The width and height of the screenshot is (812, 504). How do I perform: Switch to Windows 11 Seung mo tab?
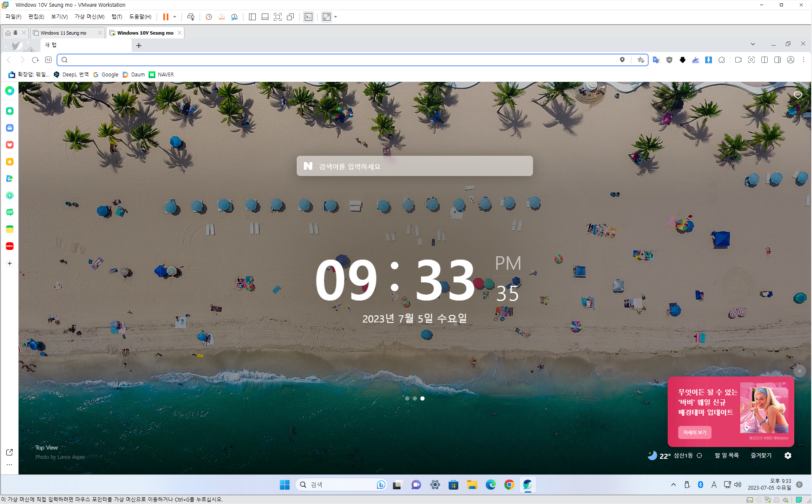pyautogui.click(x=63, y=33)
